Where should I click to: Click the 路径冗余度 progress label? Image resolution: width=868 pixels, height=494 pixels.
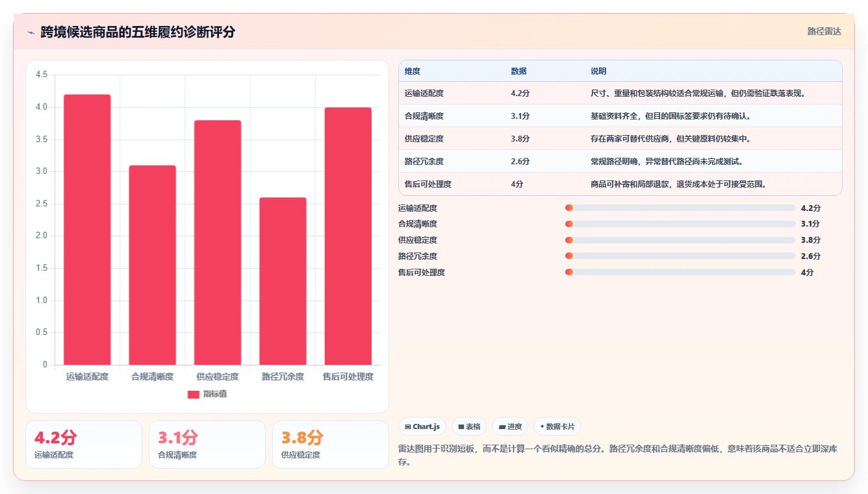pyautogui.click(x=418, y=256)
